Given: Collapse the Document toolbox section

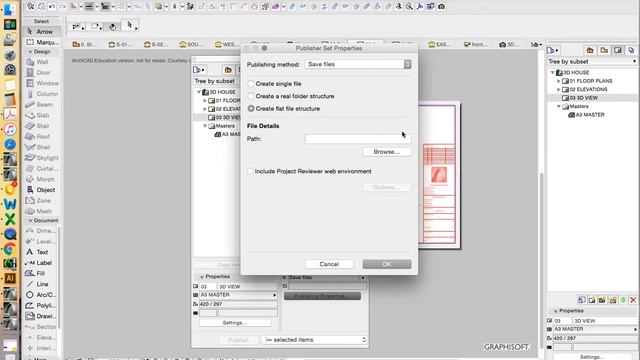Looking at the screenshot, I should point(30,220).
